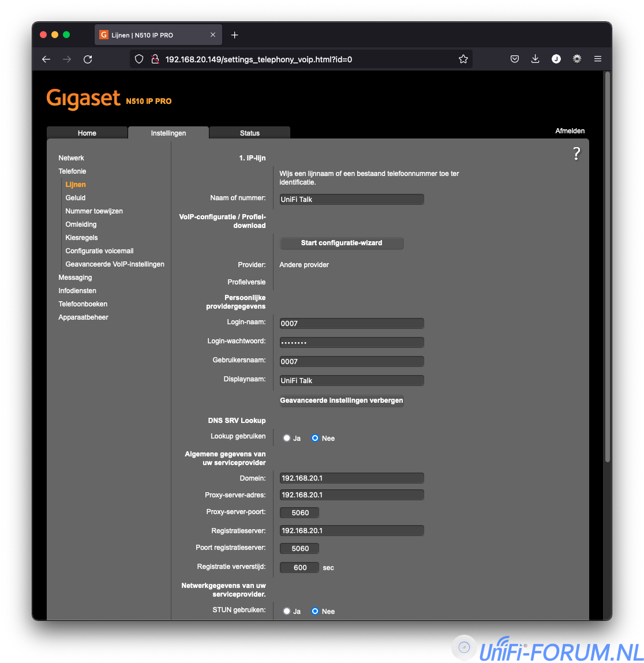Open the hamburger application menu
Image resolution: width=644 pixels, height=663 pixels.
[598, 59]
